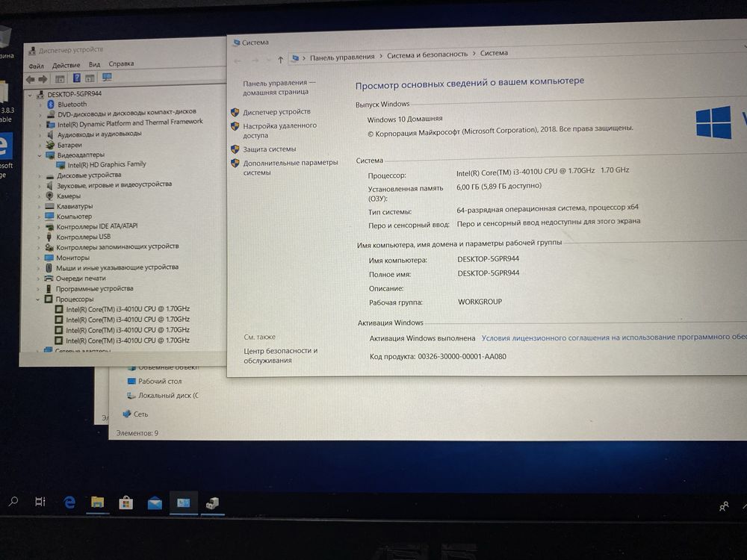Click Панель управления in the breadcrumb

point(343,57)
